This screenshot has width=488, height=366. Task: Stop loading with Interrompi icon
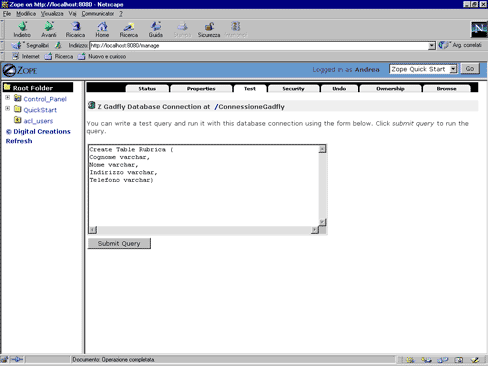point(236,29)
